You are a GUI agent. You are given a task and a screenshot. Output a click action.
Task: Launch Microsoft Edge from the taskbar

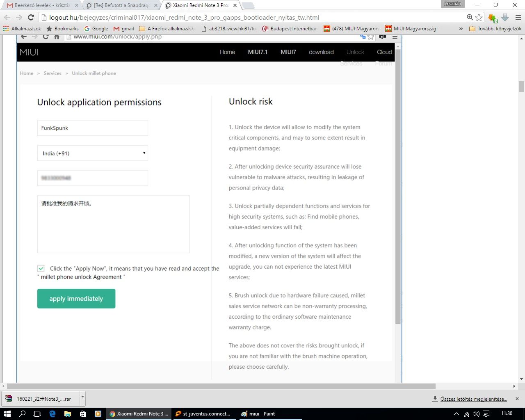(52, 413)
